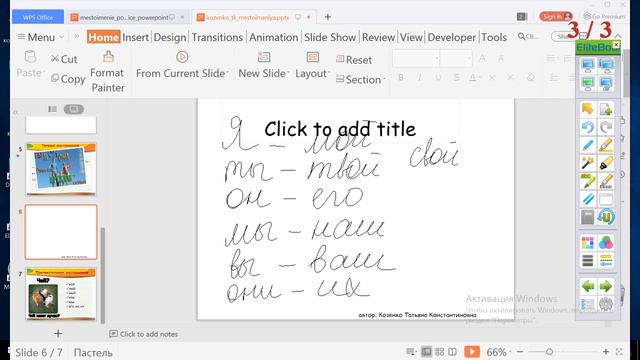Click the New Slide icon
This screenshot has width=640, height=360.
click(x=264, y=58)
